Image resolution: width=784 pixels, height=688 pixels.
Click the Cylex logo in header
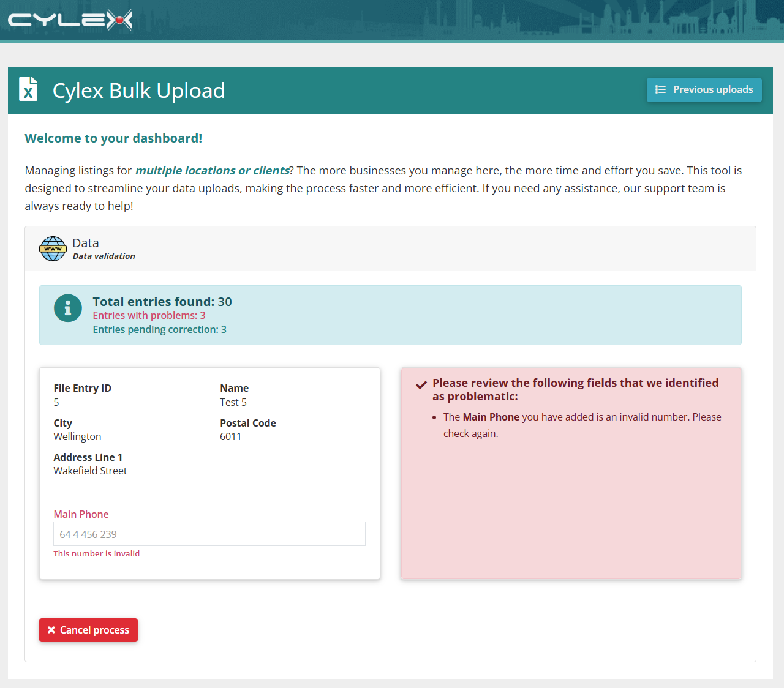(70, 20)
